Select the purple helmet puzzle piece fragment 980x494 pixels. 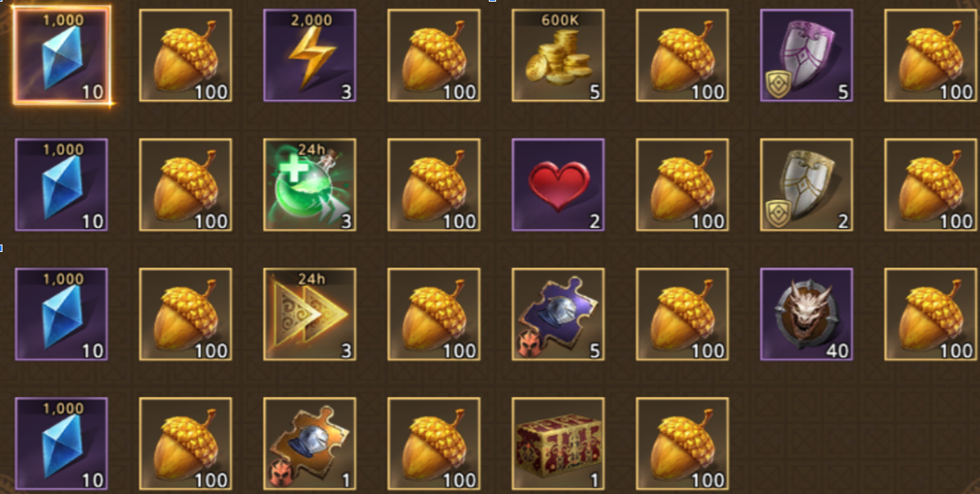pos(558,314)
